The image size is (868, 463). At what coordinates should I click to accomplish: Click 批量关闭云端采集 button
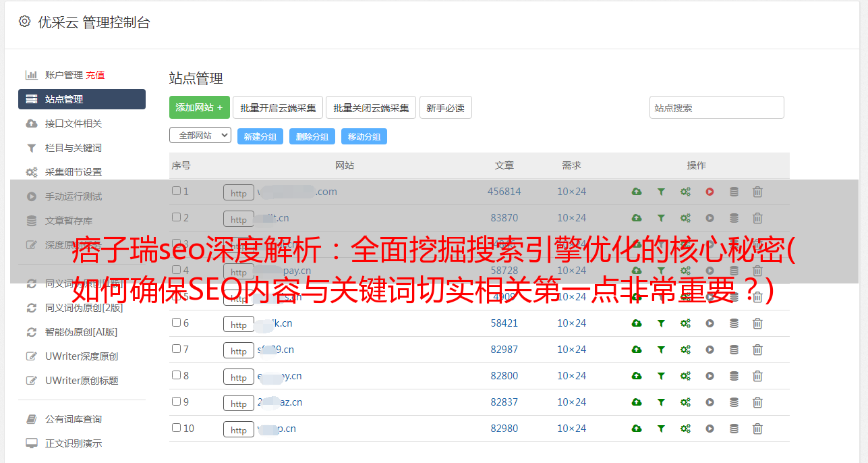click(x=371, y=107)
